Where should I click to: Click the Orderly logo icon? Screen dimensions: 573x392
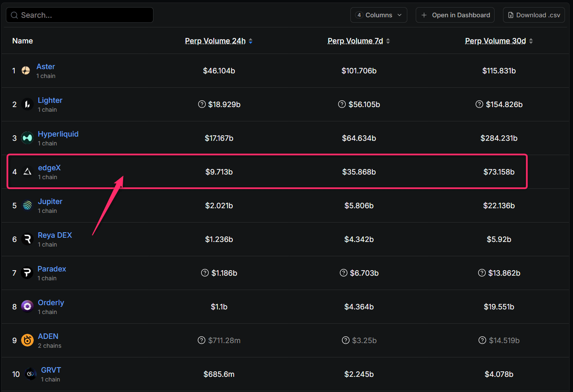27,306
